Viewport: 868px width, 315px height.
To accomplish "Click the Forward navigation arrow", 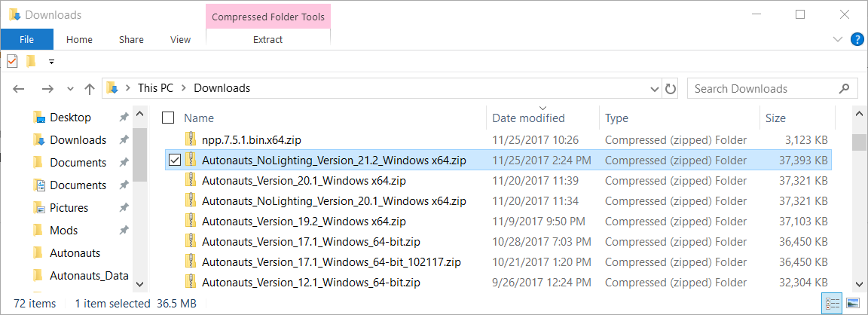I will click(x=47, y=89).
